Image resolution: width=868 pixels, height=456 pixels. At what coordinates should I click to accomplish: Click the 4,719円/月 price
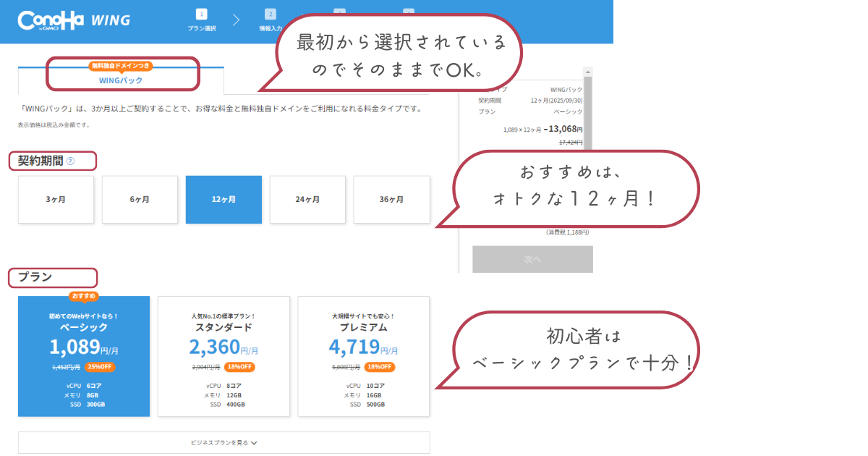click(x=364, y=347)
